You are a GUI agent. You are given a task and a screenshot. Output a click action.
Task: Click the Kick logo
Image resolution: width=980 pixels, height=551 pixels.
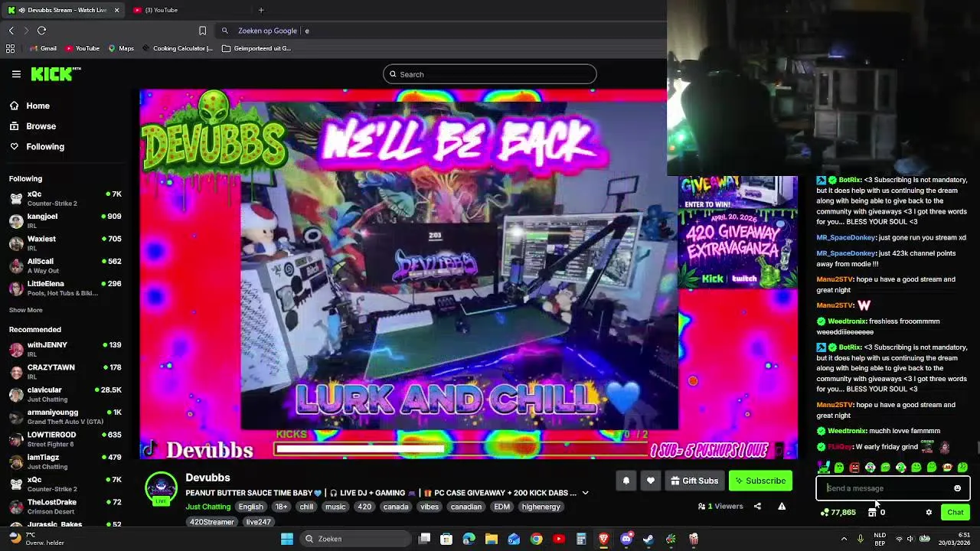[x=55, y=74]
